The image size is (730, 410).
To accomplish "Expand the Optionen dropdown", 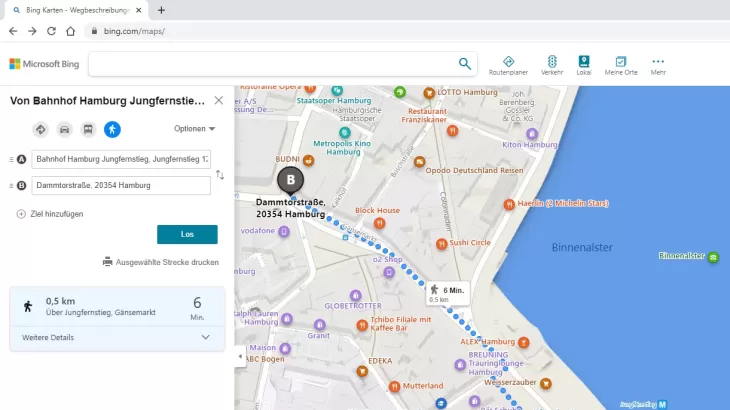I will [x=194, y=129].
